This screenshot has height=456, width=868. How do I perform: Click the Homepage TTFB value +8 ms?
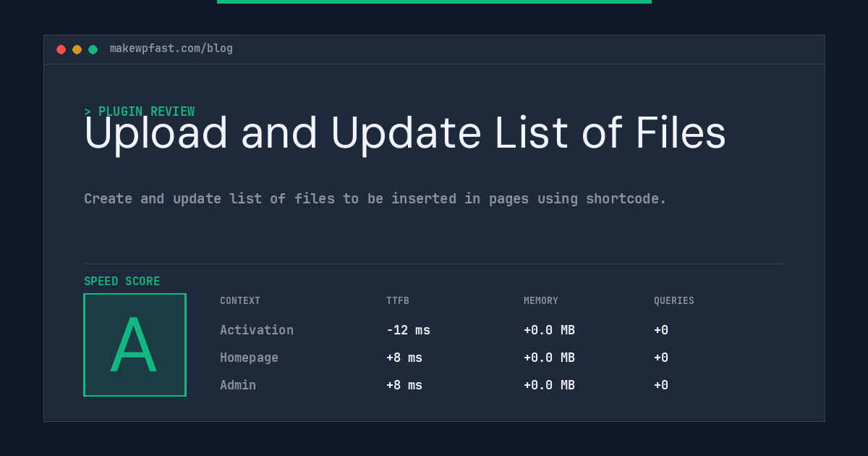click(404, 358)
